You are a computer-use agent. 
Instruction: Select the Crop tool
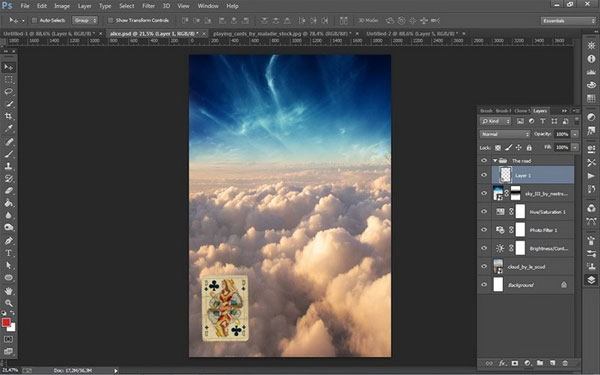click(x=8, y=116)
